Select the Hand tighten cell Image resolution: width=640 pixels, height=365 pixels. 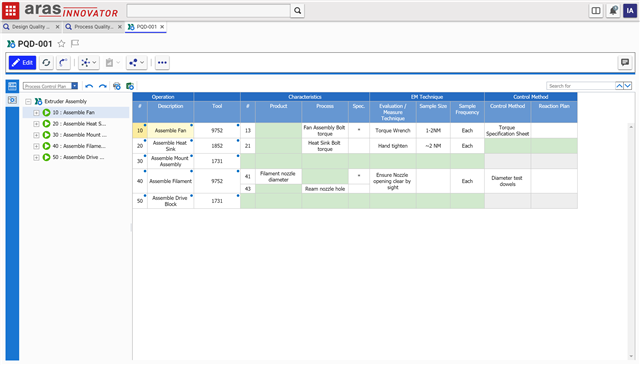tap(393, 146)
